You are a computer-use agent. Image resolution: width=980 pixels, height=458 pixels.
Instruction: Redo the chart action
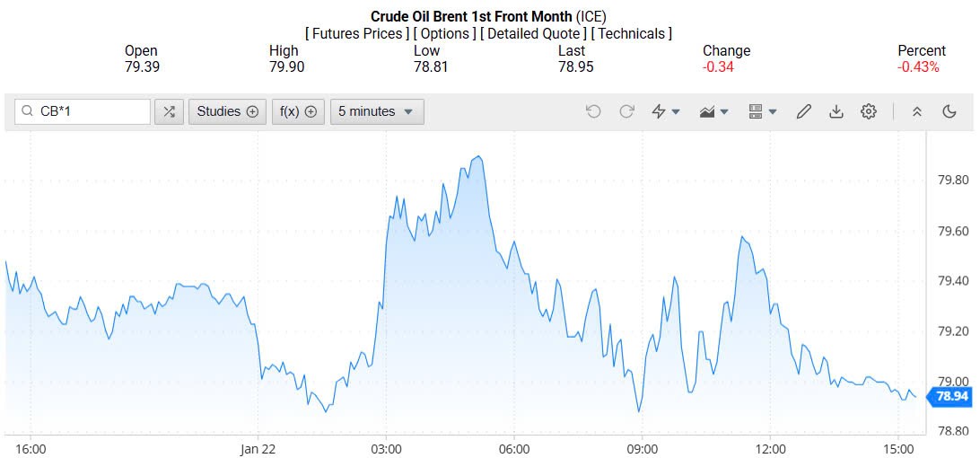(x=626, y=111)
